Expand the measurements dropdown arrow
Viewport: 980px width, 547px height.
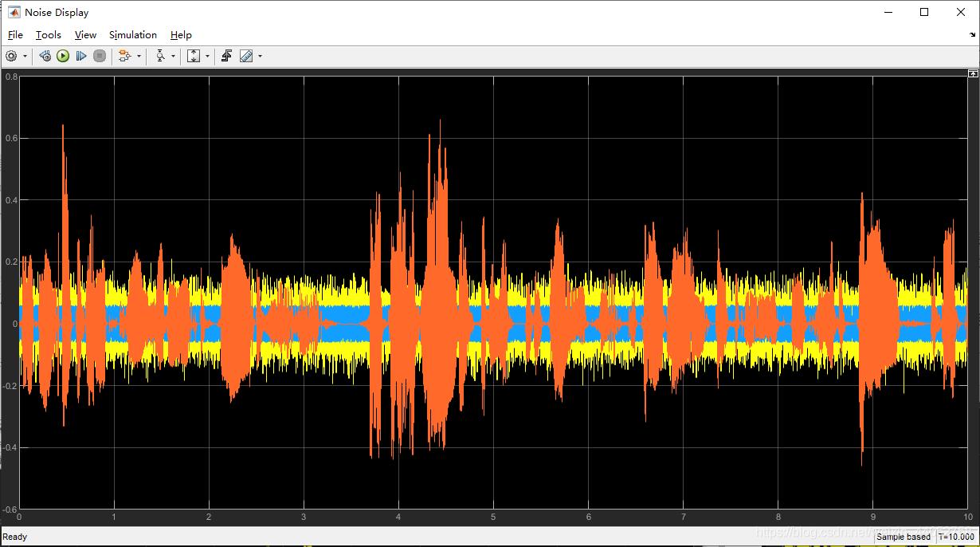260,56
